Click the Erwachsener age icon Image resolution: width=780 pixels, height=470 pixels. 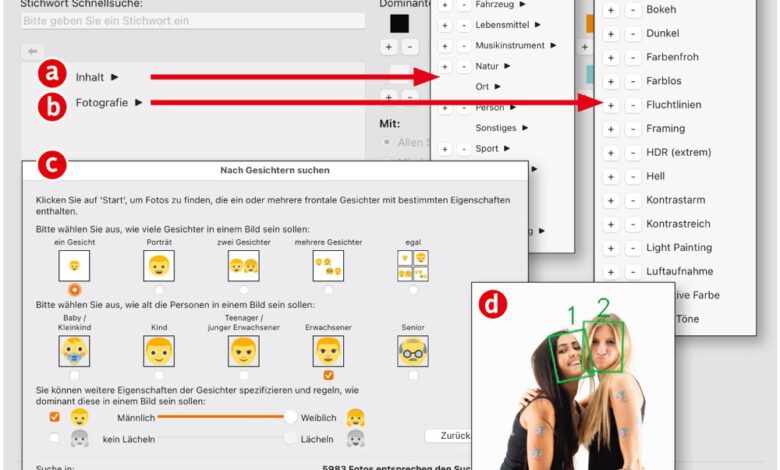(328, 351)
